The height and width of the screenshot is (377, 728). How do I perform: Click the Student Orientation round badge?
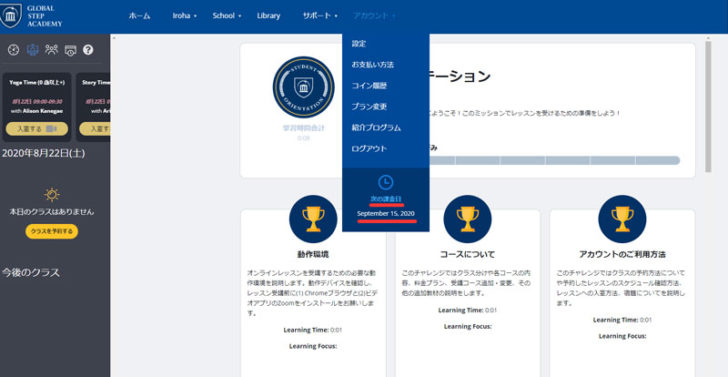pos(303,87)
